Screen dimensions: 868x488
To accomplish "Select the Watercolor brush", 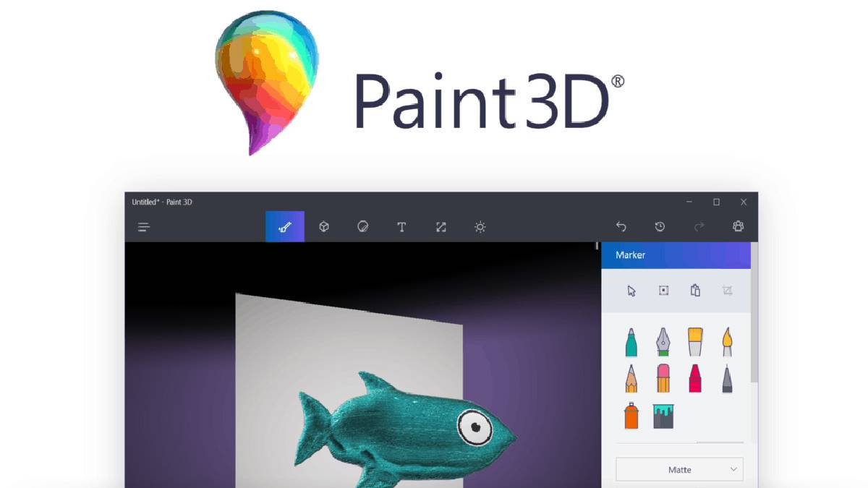I will pos(728,342).
